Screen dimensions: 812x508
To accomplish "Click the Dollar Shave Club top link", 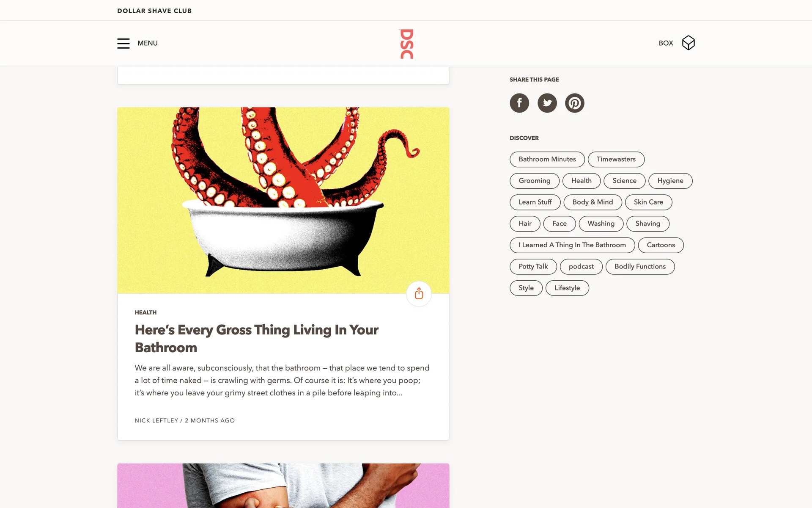I will coord(154,11).
